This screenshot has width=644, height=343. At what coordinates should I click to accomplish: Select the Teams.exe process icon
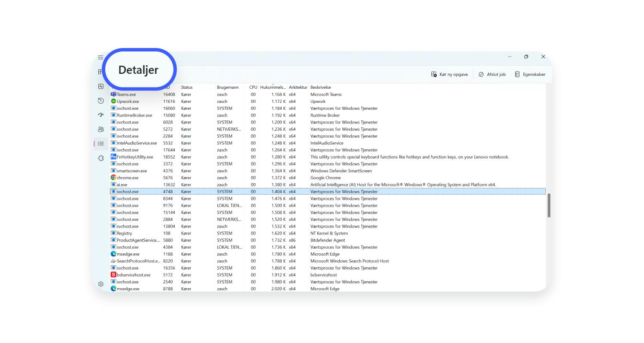(113, 94)
